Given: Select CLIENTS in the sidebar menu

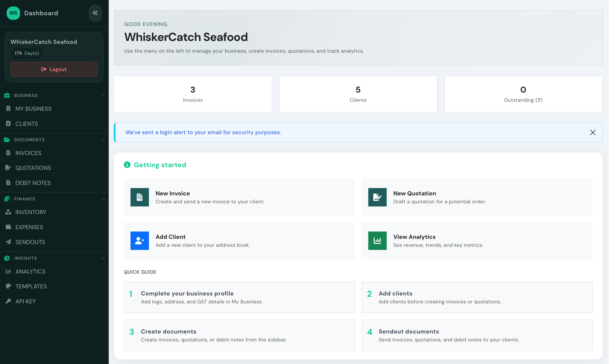Looking at the screenshot, I should tap(27, 124).
